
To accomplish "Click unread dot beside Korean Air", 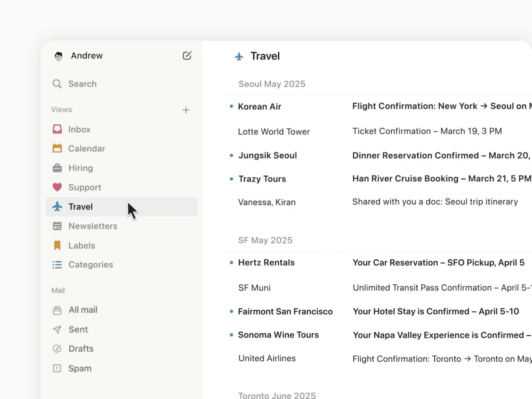I will tap(231, 106).
